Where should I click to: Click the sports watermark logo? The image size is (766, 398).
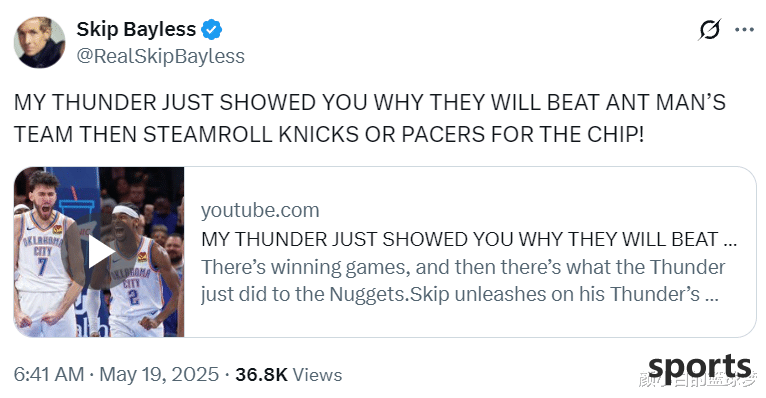point(699,367)
